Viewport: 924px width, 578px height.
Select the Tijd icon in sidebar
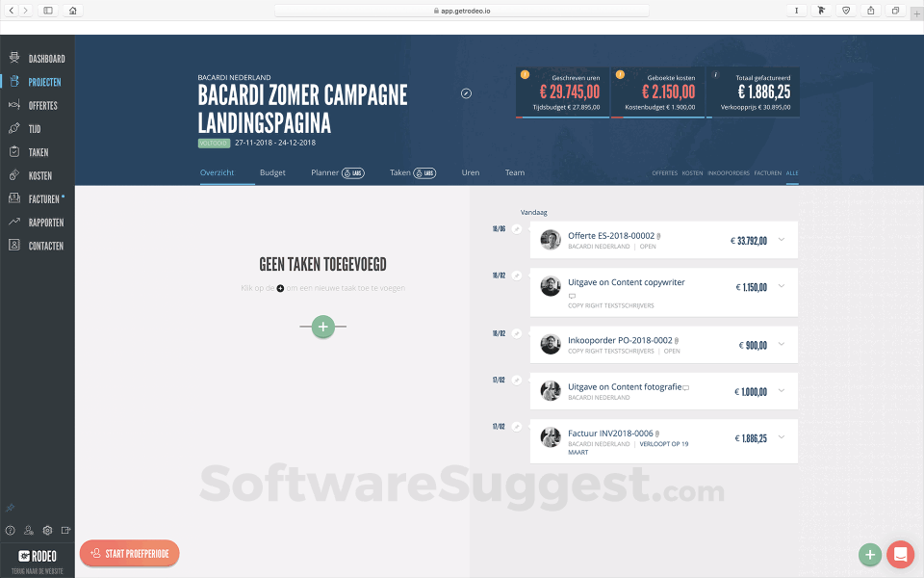[14, 128]
